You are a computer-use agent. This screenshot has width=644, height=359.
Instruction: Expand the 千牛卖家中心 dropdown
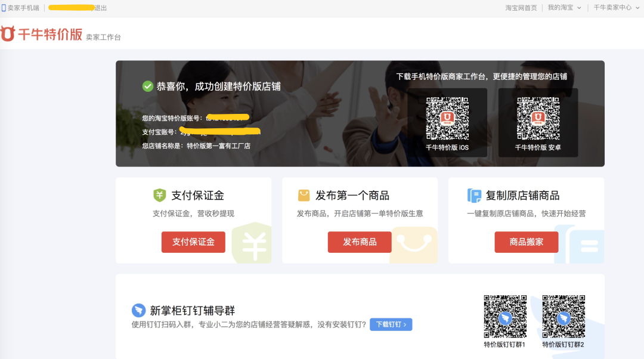(x=616, y=8)
